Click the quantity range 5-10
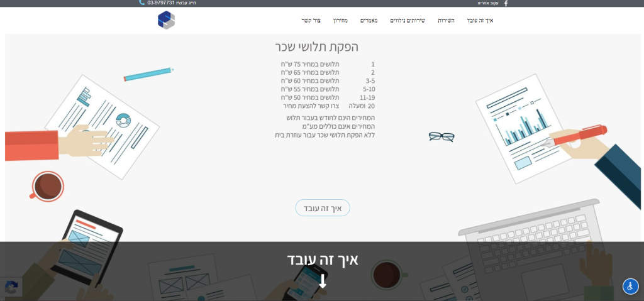 point(369,89)
